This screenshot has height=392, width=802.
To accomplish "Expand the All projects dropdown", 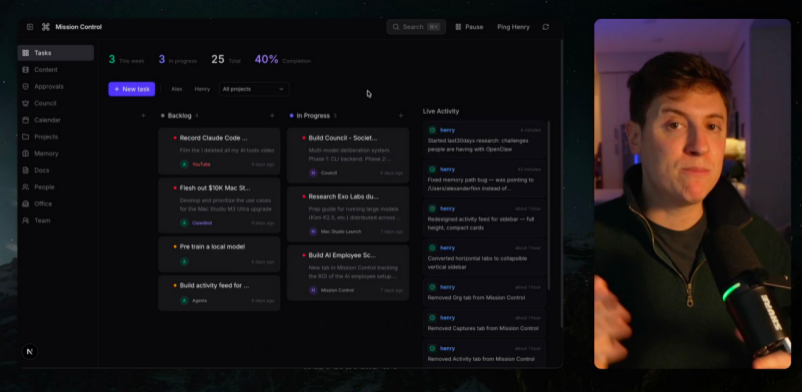I will click(x=254, y=89).
